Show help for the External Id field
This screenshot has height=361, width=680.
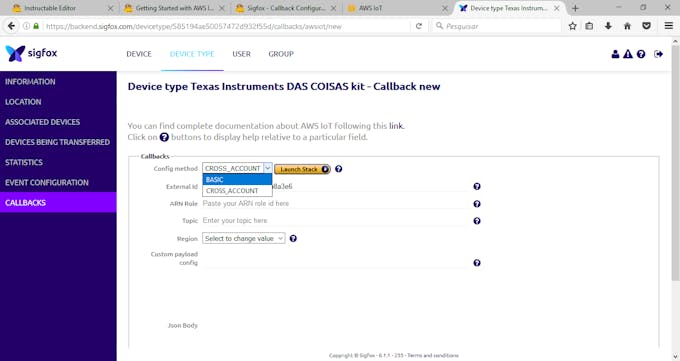pyautogui.click(x=477, y=186)
